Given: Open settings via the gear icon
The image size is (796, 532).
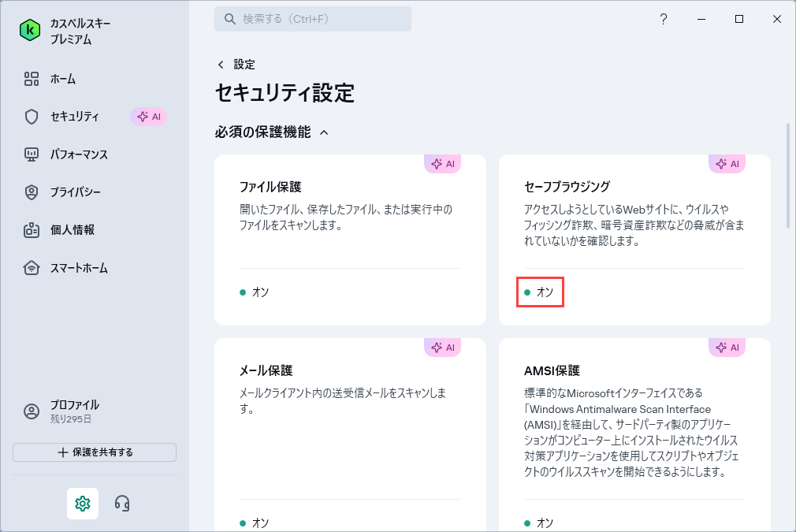Looking at the screenshot, I should [83, 504].
